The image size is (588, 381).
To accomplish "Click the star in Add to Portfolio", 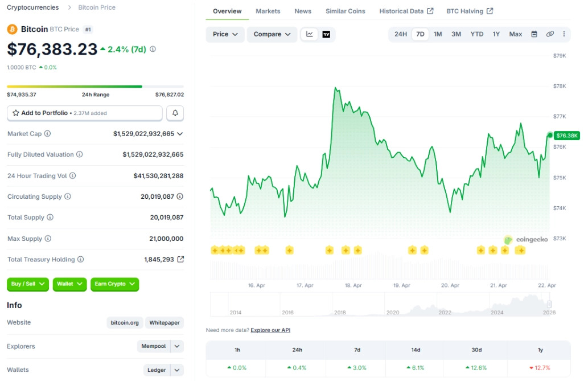I will [x=15, y=113].
